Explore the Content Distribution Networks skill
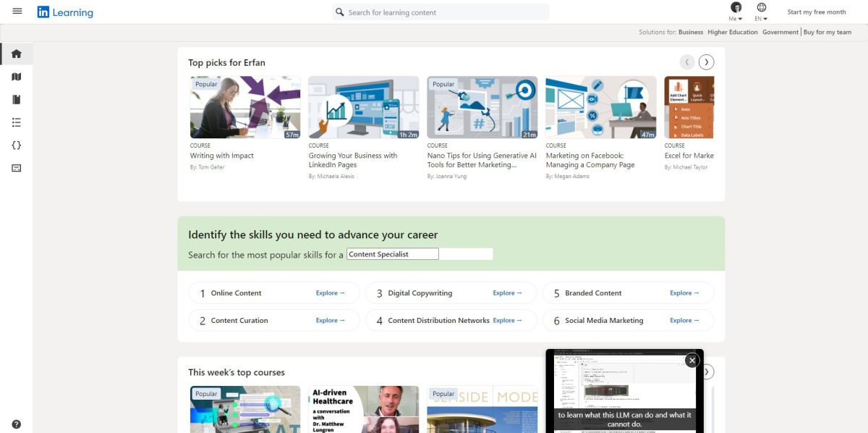This screenshot has height=433, width=868. point(508,320)
